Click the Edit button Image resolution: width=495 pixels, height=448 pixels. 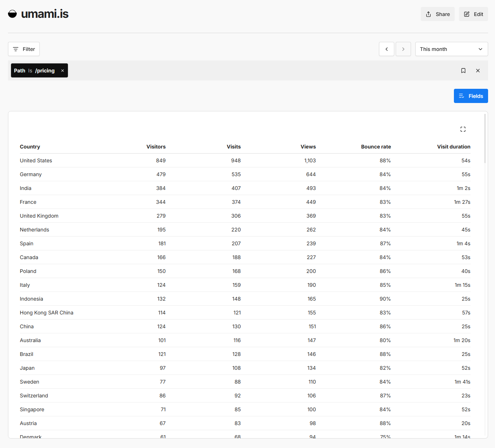[473, 14]
